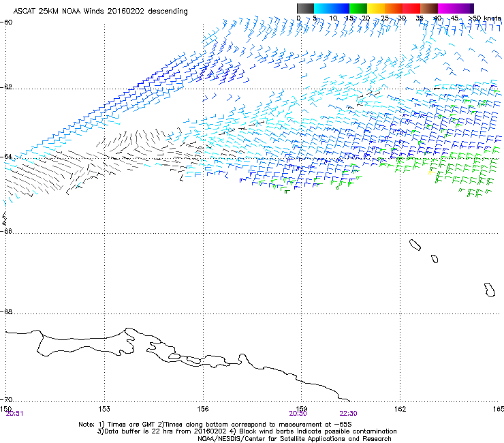
Task: Click the red 30-35 knots legend segment
Action: [x=411, y=8]
